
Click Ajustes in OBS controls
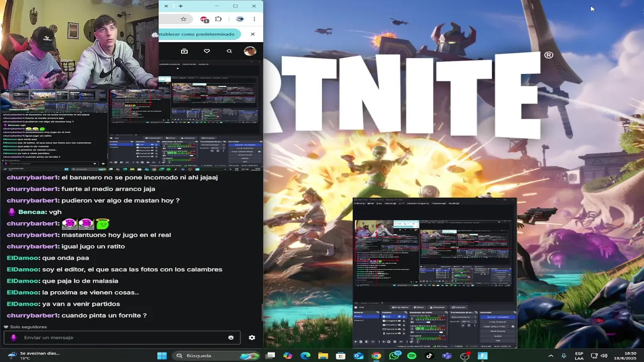click(498, 336)
